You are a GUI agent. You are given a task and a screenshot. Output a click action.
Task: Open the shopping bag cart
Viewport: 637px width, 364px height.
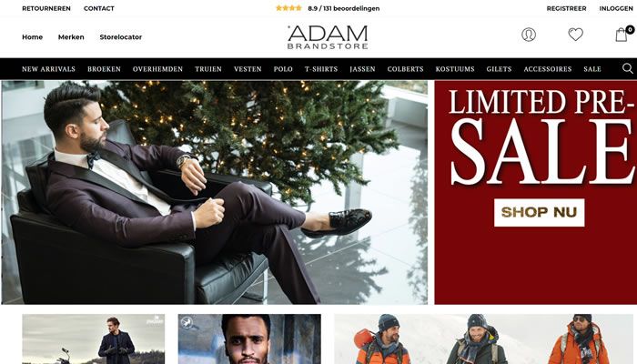623,34
